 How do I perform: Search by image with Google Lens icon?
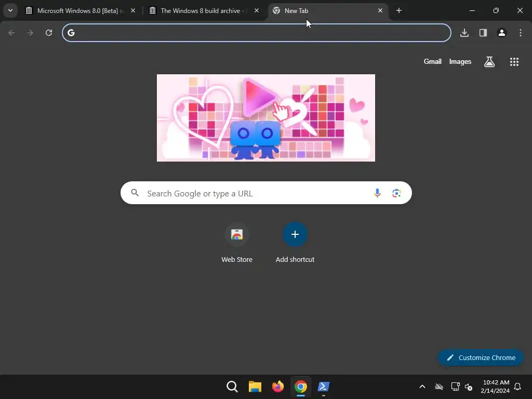396,193
